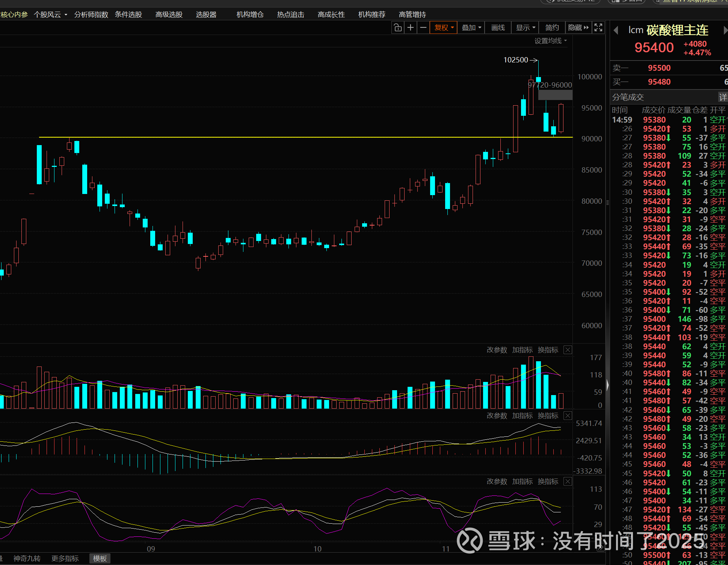Open the 叠加 overlay dropdown
Viewport: 728px width, 565px height.
pyautogui.click(x=471, y=27)
